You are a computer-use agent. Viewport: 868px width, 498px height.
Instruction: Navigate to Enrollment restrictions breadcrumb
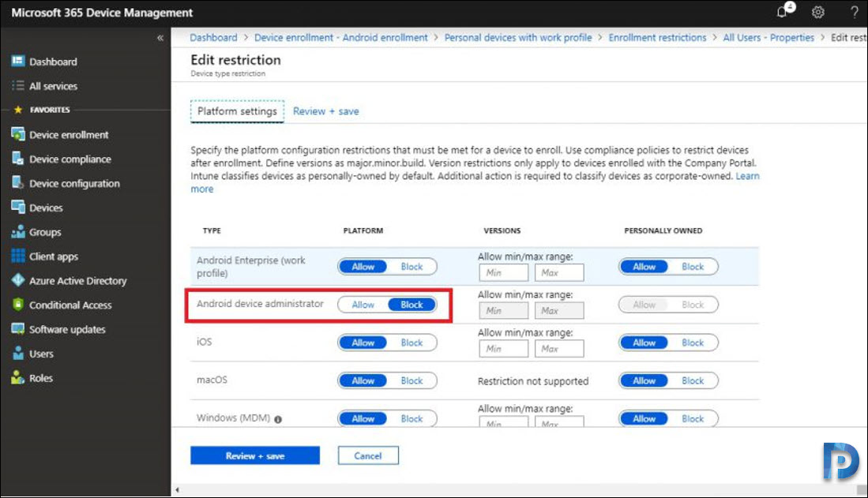(x=657, y=38)
